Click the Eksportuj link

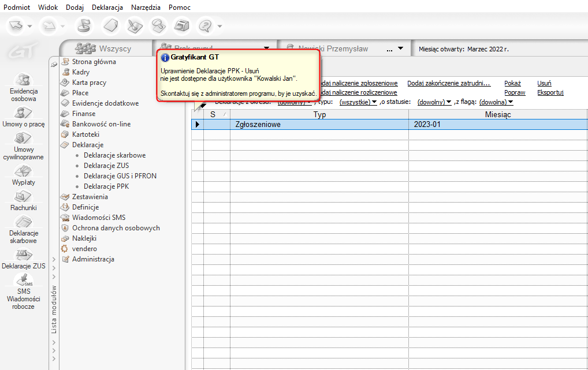click(x=550, y=92)
